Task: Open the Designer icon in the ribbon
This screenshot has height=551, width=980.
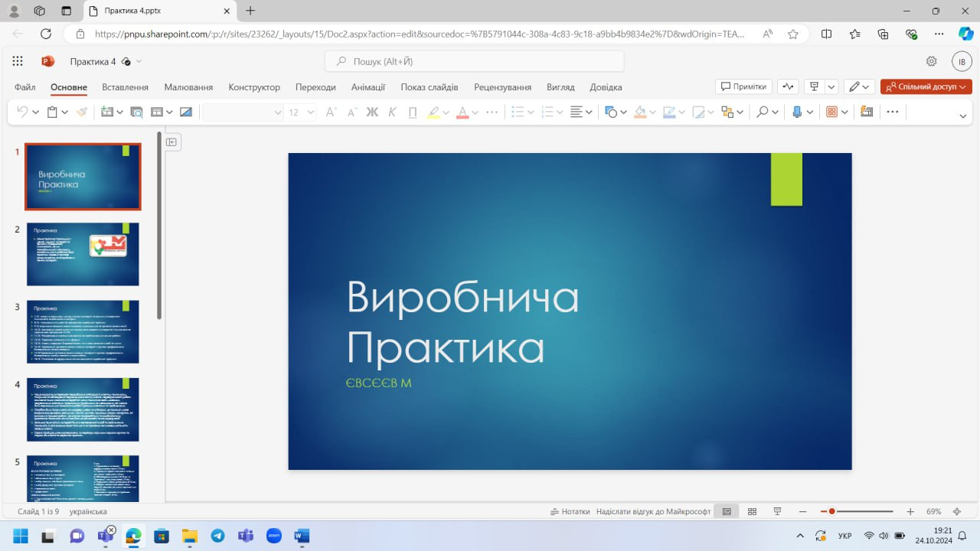Action: point(867,112)
